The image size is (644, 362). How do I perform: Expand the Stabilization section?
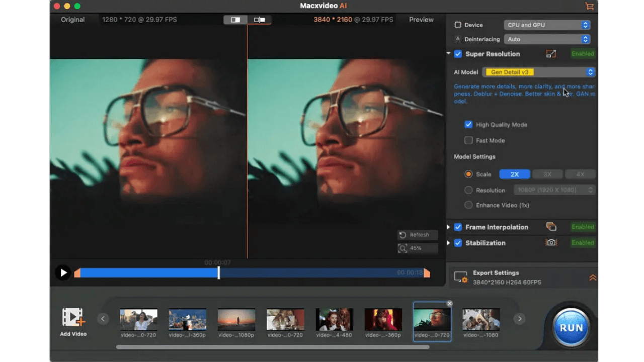point(448,243)
